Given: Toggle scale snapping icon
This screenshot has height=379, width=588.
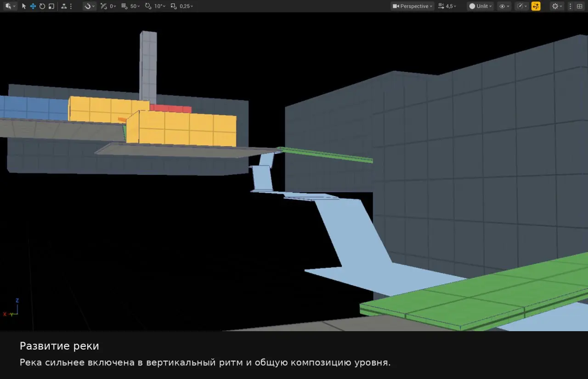Looking at the screenshot, I should (x=173, y=6).
